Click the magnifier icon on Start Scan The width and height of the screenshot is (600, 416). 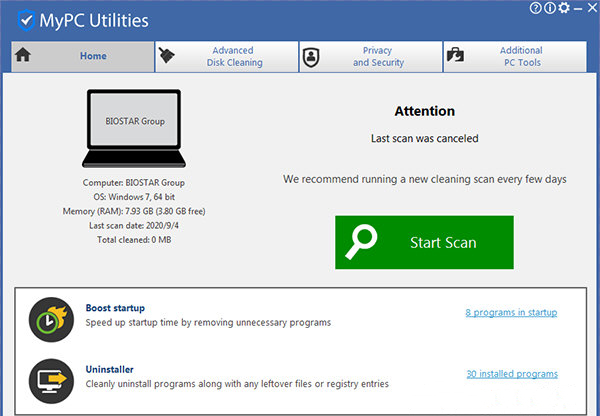point(361,242)
